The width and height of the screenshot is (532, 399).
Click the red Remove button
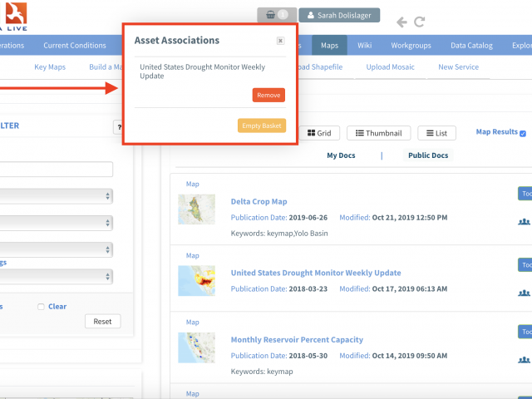268,96
